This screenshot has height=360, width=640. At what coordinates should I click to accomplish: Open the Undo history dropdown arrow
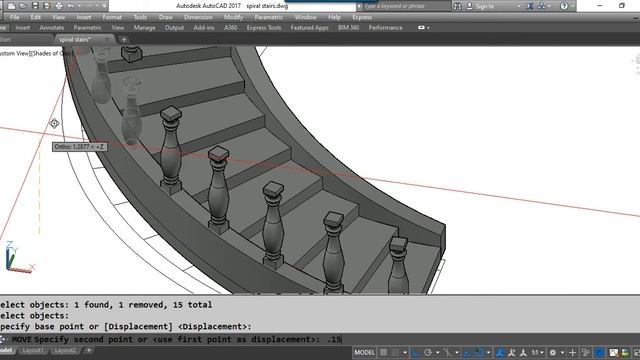coord(79,6)
